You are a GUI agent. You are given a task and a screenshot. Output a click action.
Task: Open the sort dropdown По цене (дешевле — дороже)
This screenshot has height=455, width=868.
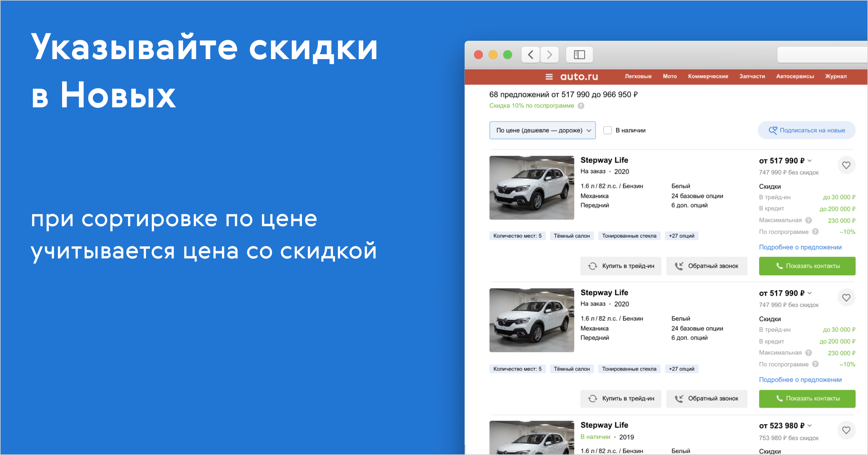[x=542, y=131]
